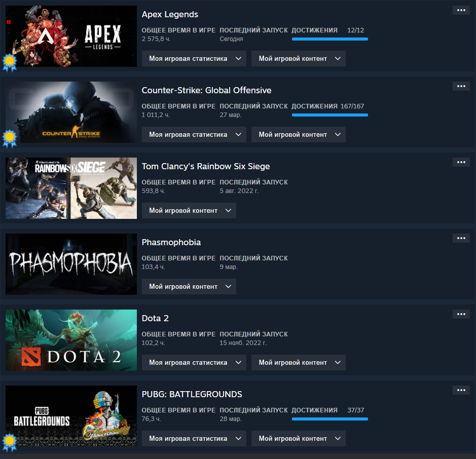Click the Dota 2 cover image
476x459 pixels.
tap(71, 340)
